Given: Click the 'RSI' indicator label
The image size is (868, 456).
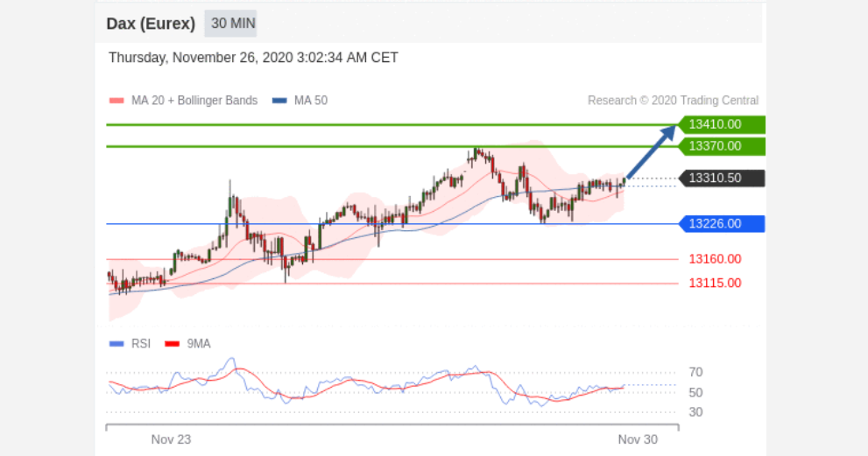Looking at the screenshot, I should coord(141,344).
